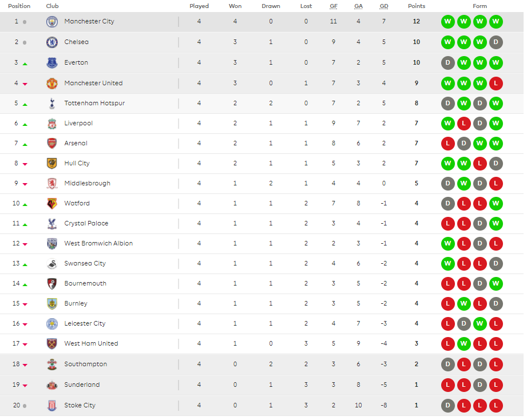Click the Manchester City club crest
This screenshot has width=527, height=420.
pos(51,22)
